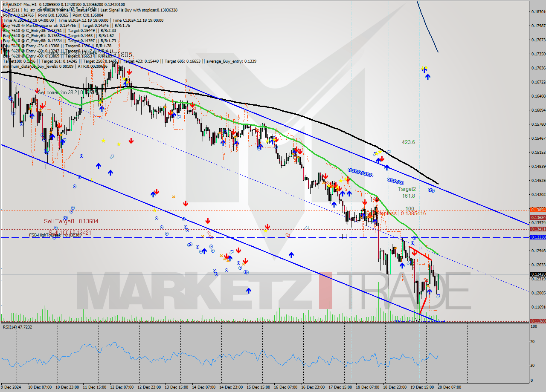
Task: Click the 0.14525 price axis value
Action: point(538,180)
